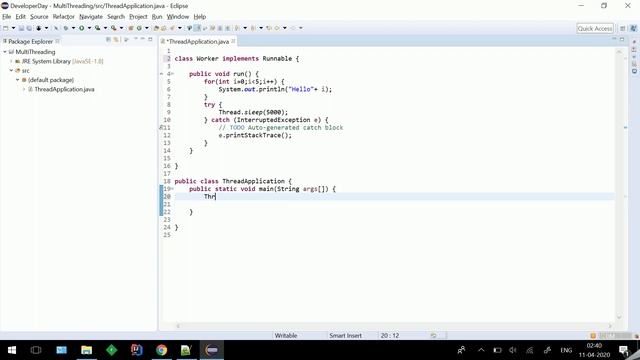This screenshot has width=640, height=360.
Task: Click the New Java Package toolbar icon
Action: click(x=131, y=28)
